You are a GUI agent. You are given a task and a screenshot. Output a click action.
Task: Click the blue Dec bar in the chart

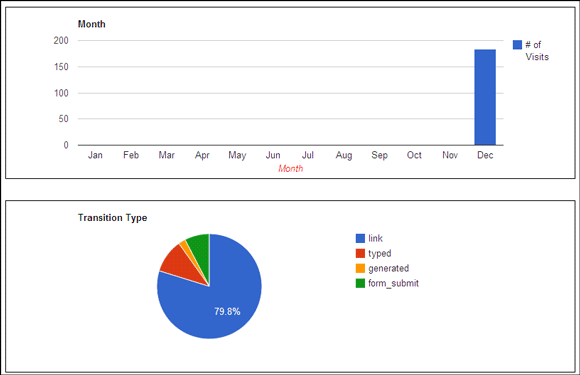point(485,97)
